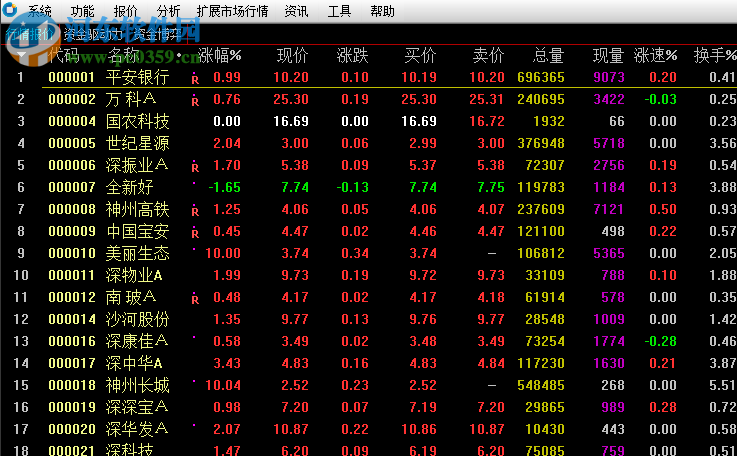Open the 资讯 menu
This screenshot has height=456, width=737.
click(296, 11)
